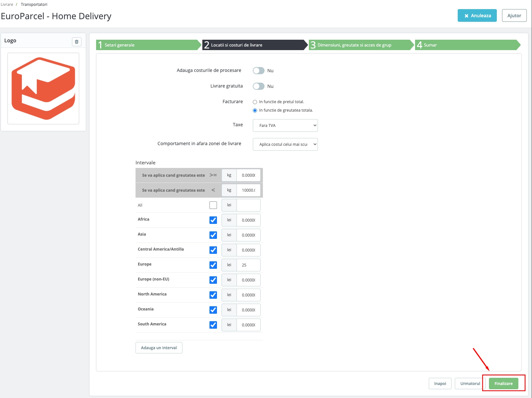This screenshot has width=532, height=398.
Task: Click the Inapoi button
Action: (x=440, y=383)
